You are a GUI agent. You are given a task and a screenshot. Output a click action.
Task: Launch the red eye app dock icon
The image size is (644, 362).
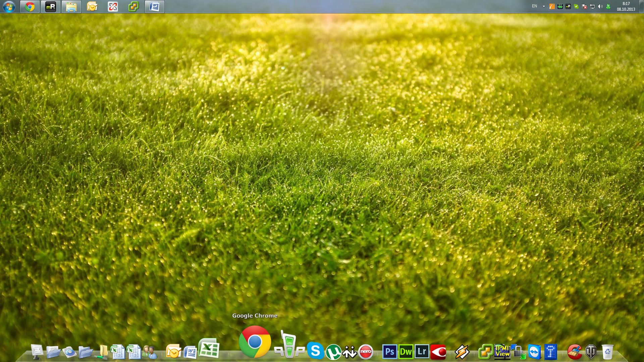coord(438,352)
